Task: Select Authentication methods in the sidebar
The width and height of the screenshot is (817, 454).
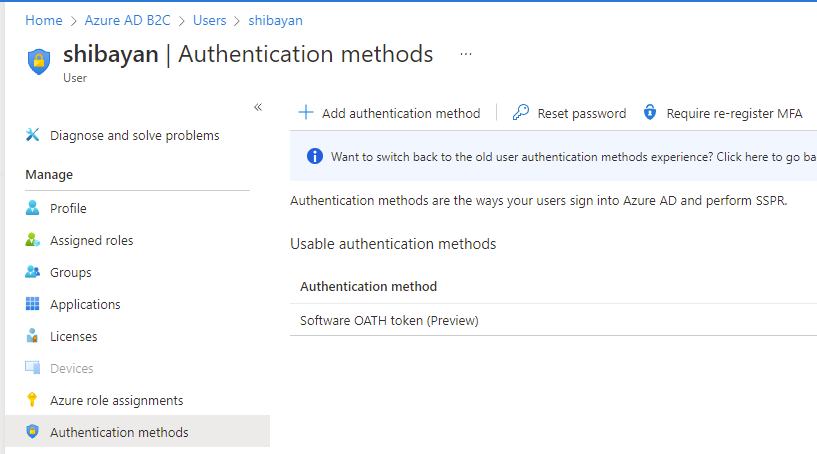Action: [138, 432]
